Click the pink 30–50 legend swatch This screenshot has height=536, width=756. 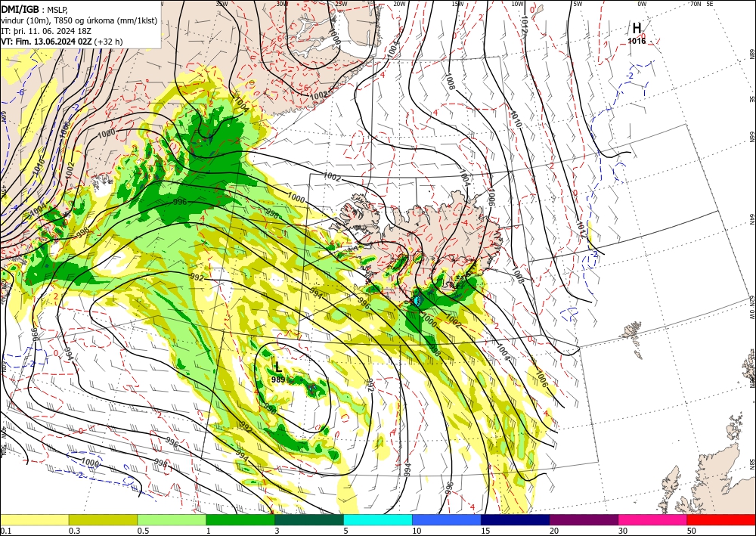652,519
